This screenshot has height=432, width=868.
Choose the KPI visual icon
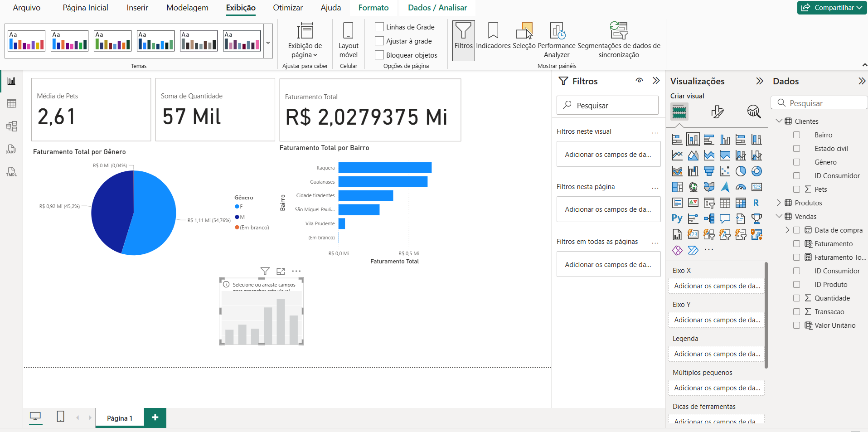click(693, 203)
